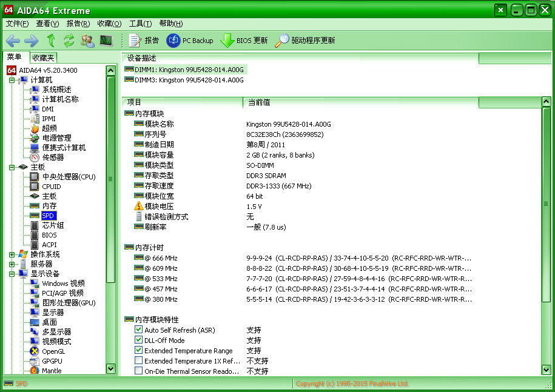555x392 pixels.
Task: Select Mantle in the tree
Action: (x=46, y=371)
